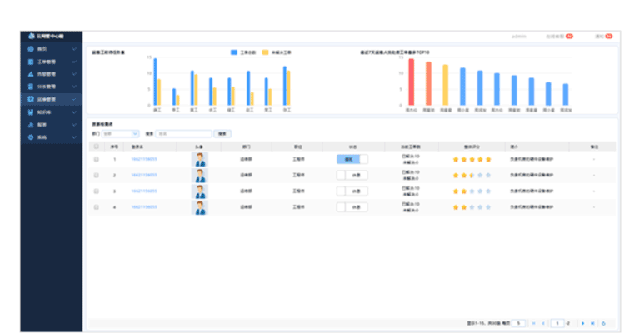This screenshot has height=333, width=644.
Task: Expand the 知识库 menu chevron
Action: coord(74,112)
